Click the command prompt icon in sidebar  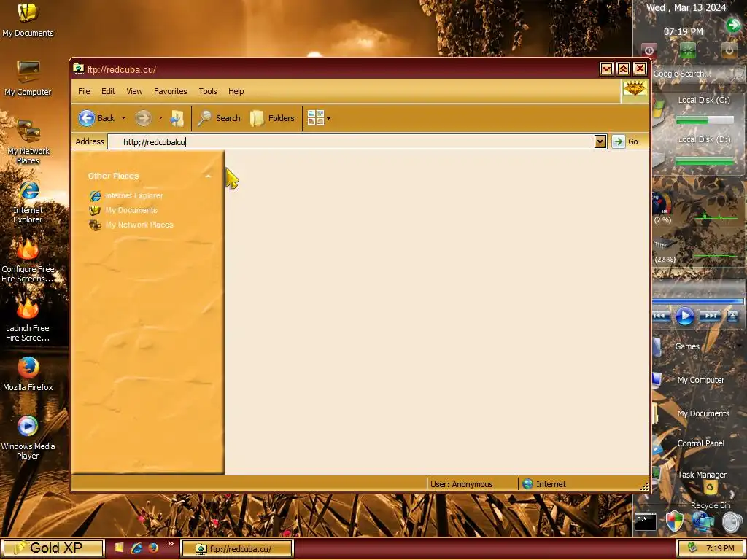click(646, 522)
